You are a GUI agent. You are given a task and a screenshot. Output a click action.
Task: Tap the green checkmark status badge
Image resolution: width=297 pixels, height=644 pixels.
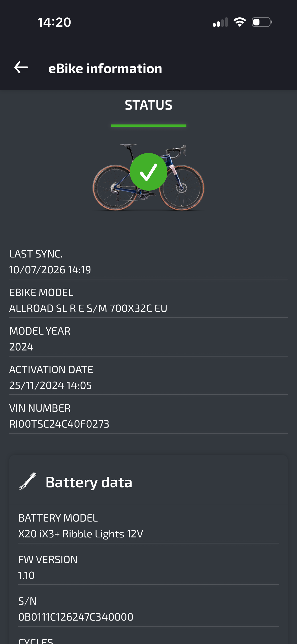(149, 172)
